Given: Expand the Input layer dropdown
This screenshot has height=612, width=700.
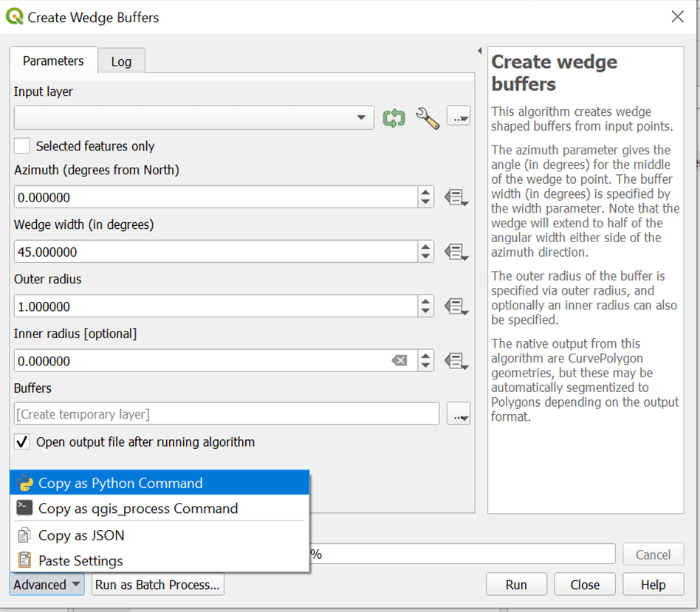Looking at the screenshot, I should (x=360, y=118).
